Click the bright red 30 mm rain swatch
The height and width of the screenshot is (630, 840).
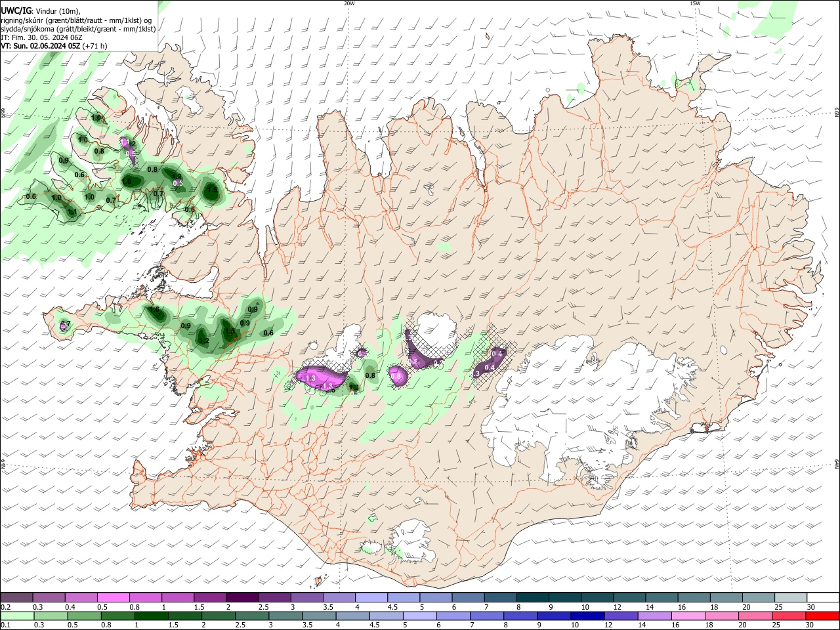(822, 616)
